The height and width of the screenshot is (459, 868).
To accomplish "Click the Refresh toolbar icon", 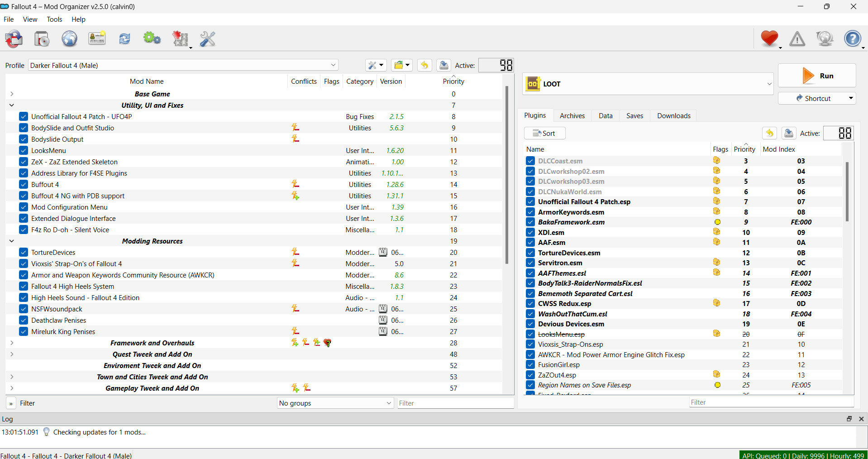I will [x=124, y=39].
